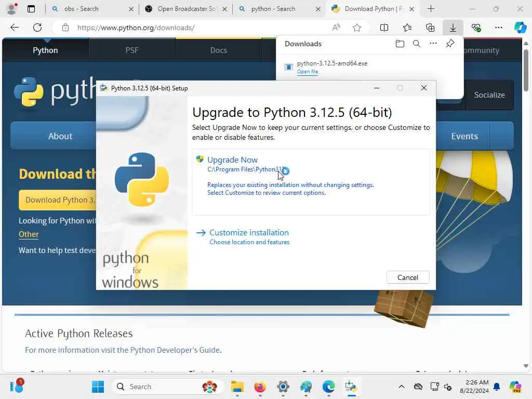This screenshot has width=532, height=399.
Task: Open the tab actions menu icon
Action: point(31,9)
